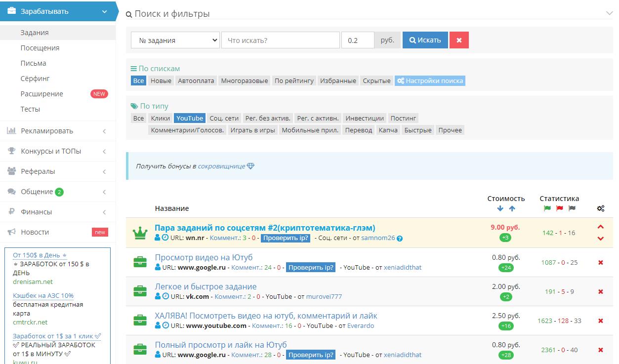The width and height of the screenshot is (619, 364).
Task: Click the +3 green badge on the 9.00 руб. task
Action: point(506,238)
